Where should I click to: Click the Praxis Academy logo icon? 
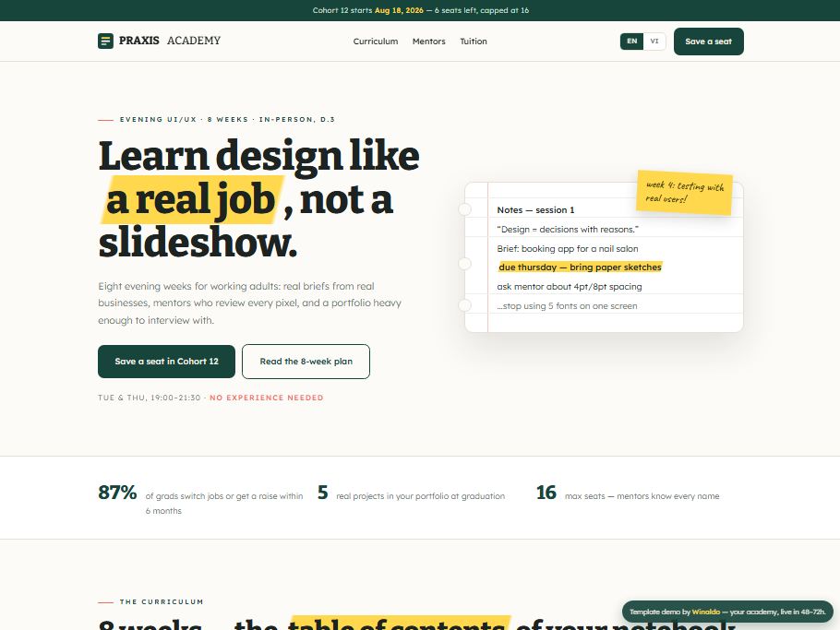(105, 41)
